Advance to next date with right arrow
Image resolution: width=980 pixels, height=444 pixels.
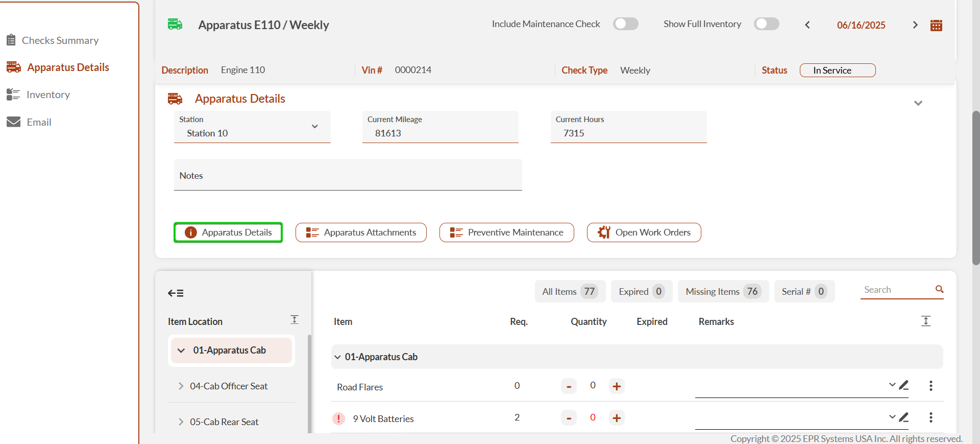pos(915,25)
